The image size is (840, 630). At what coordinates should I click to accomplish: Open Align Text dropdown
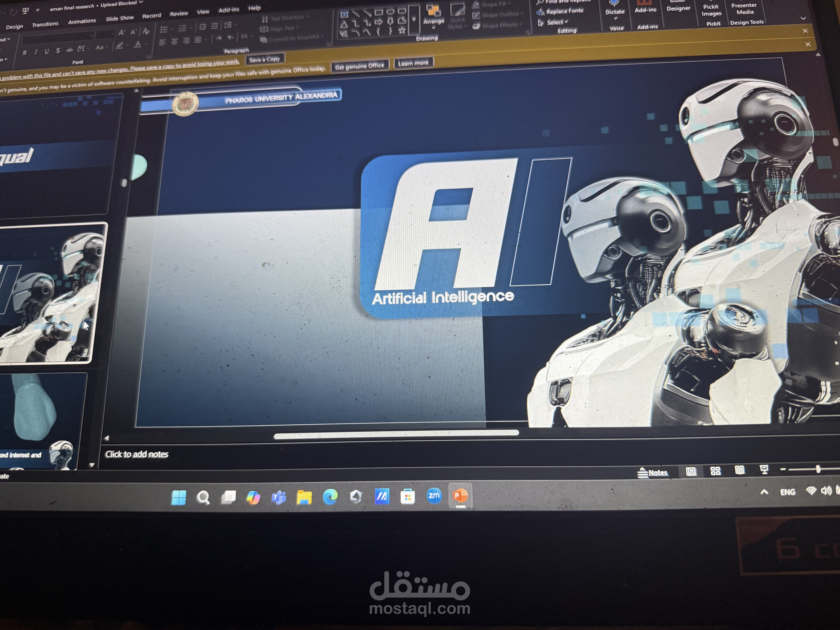click(280, 29)
